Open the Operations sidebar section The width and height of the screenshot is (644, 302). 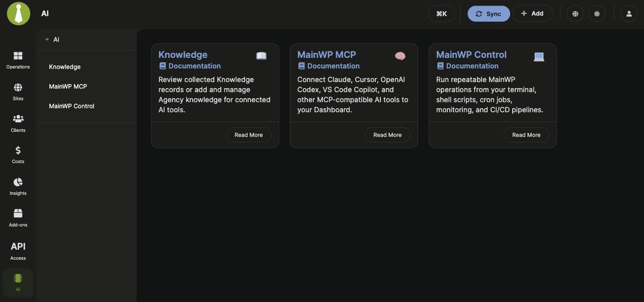click(x=18, y=60)
